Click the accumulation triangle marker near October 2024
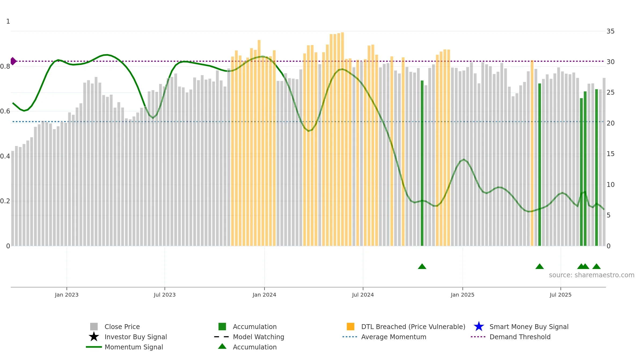Screen dimensions: 644x362 (x=422, y=266)
